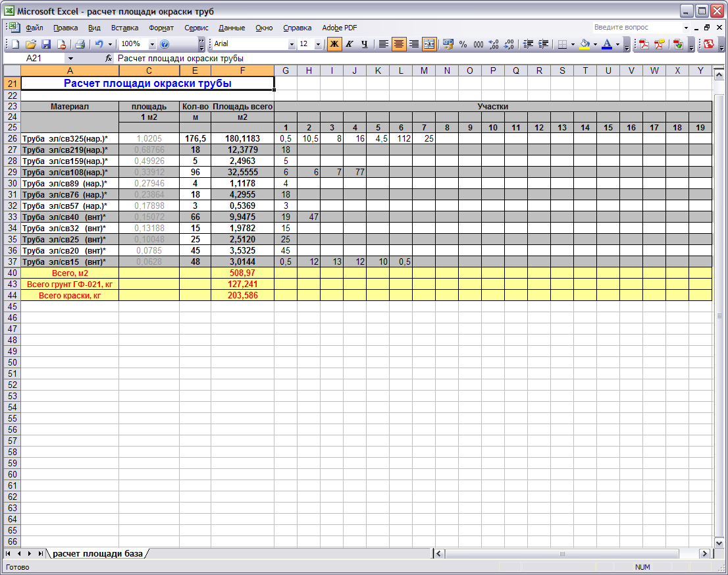Click the Введите вопрос help input
The image size is (728, 575).
pos(637,28)
